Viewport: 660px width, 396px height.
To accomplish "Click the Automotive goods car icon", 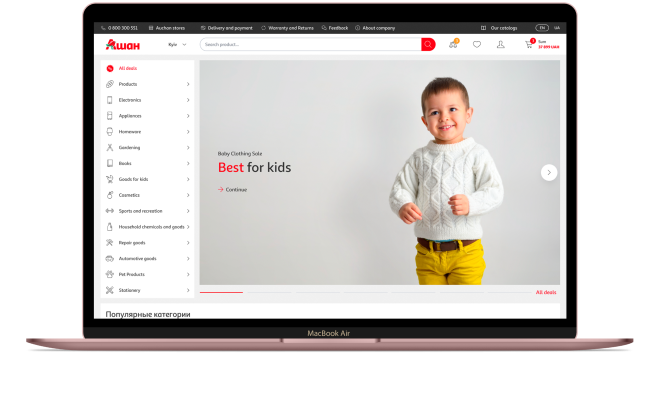I will (109, 258).
